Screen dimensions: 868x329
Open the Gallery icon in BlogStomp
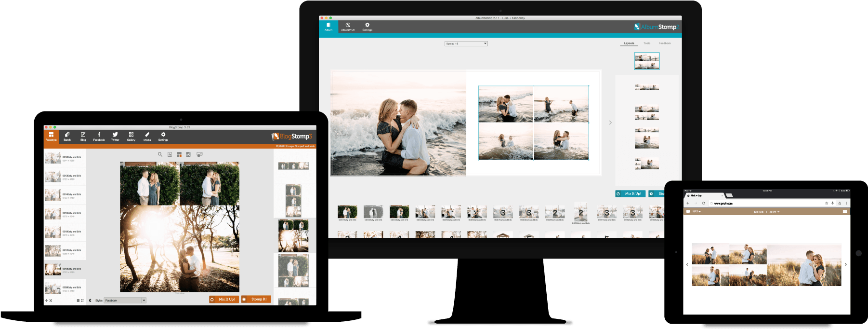click(x=131, y=137)
